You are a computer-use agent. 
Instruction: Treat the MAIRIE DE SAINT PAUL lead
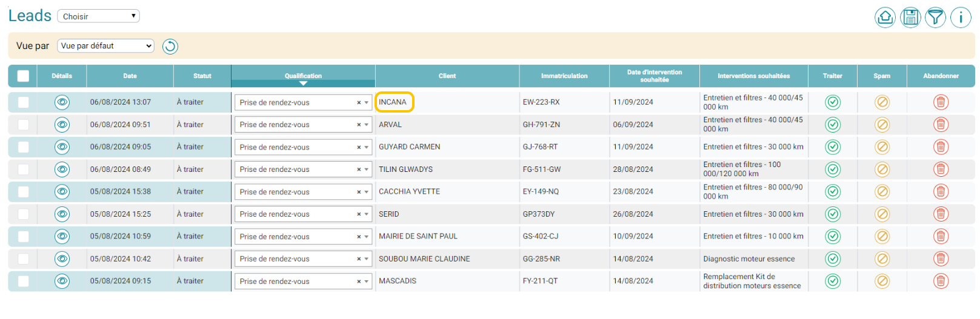pos(833,237)
